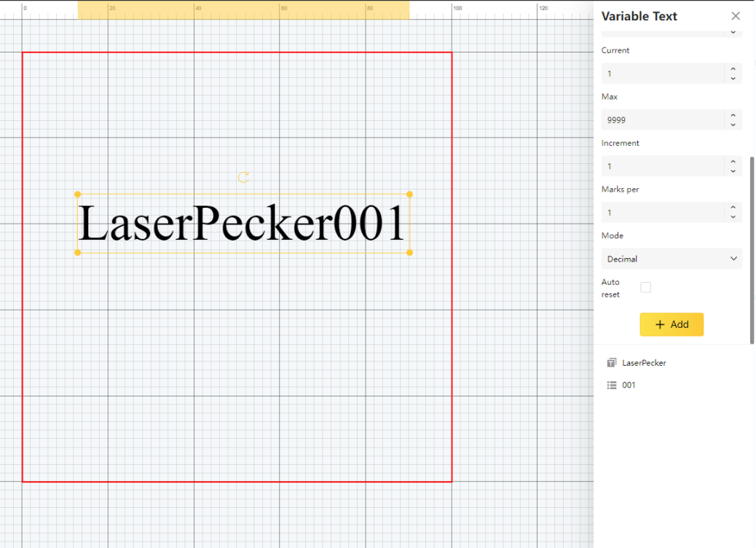The height and width of the screenshot is (548, 756).
Task: Decrease Marks per value with down arrow
Action: pyautogui.click(x=733, y=218)
